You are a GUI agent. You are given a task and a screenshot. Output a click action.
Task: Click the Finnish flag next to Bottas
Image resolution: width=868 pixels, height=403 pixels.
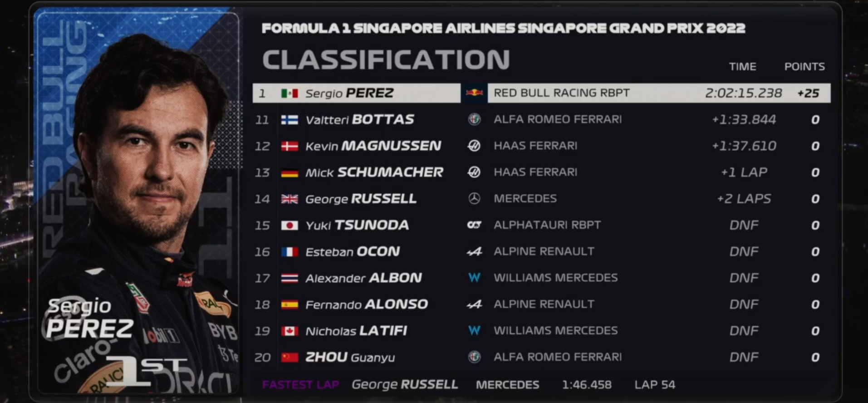[x=289, y=119]
